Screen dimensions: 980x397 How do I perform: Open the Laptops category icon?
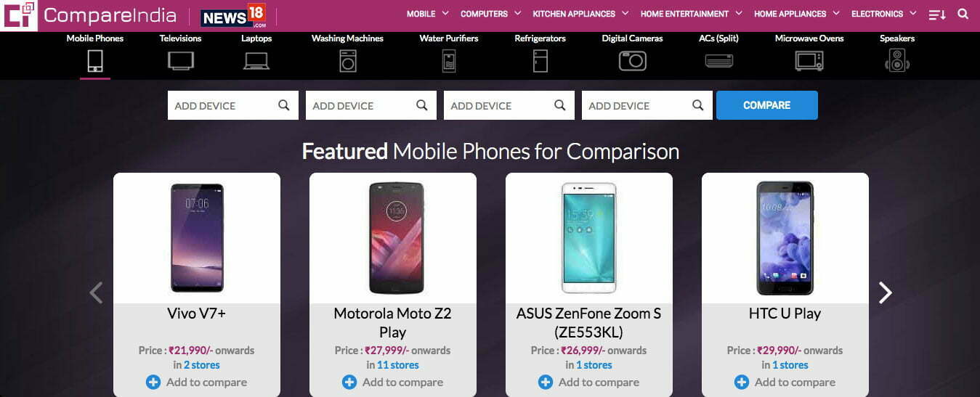[x=256, y=60]
